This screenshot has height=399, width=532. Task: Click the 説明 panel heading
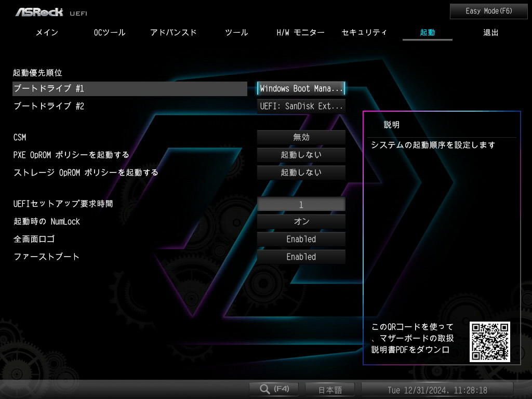pyautogui.click(x=392, y=125)
